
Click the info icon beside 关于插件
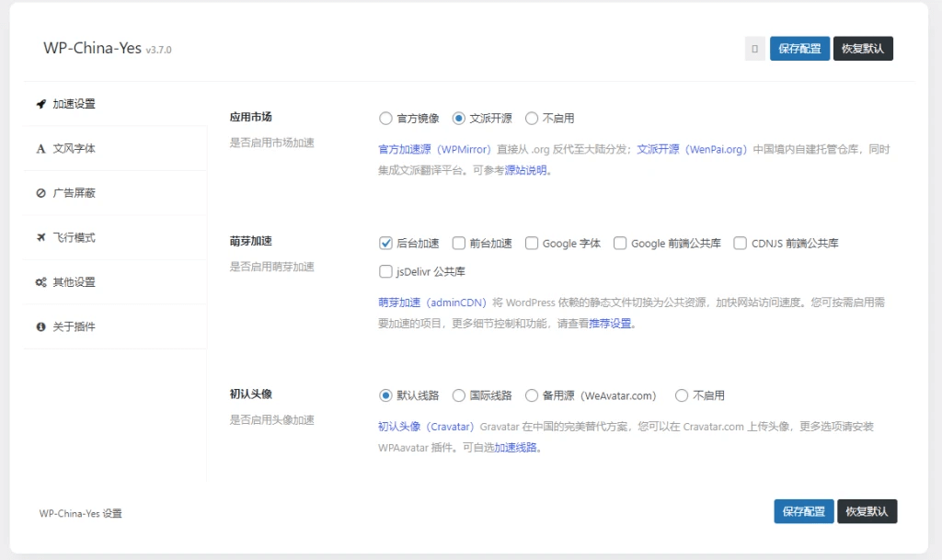pos(40,326)
